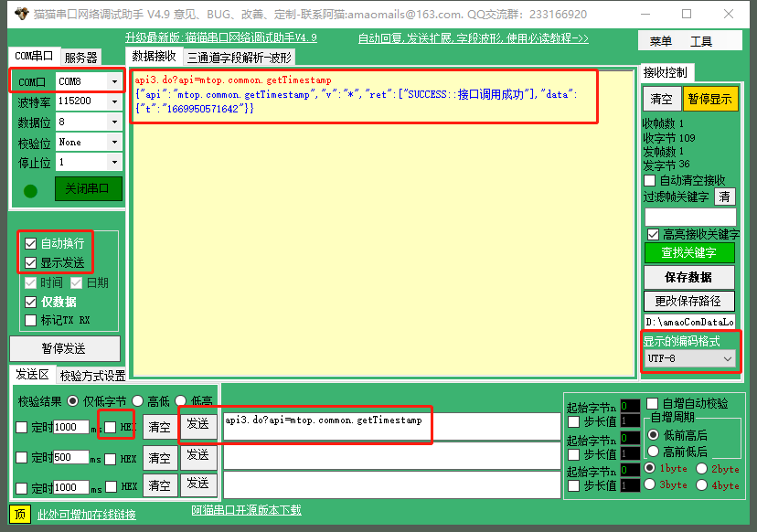Open the 波特率 baud rate dropdown
The width and height of the screenshot is (757, 532).
coord(114,101)
